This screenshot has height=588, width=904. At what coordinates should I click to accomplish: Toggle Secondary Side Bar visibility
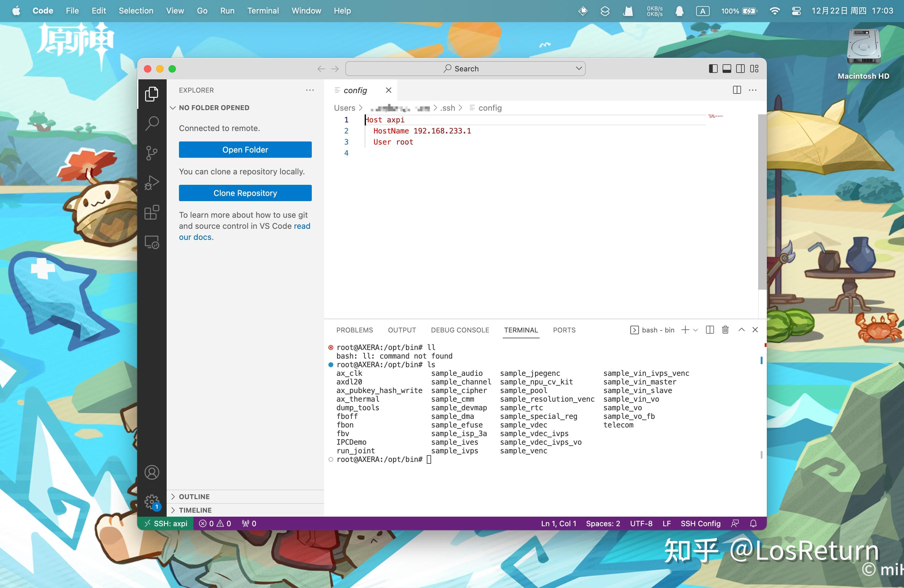740,69
